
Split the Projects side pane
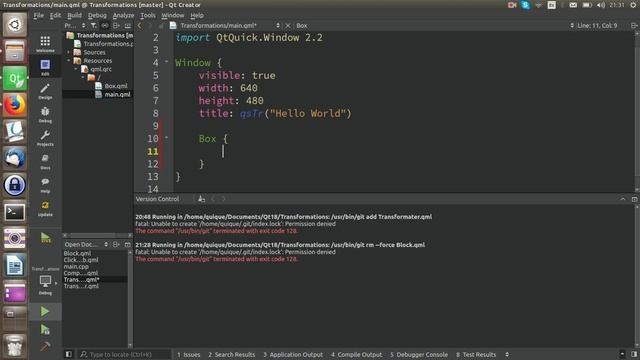(116, 25)
